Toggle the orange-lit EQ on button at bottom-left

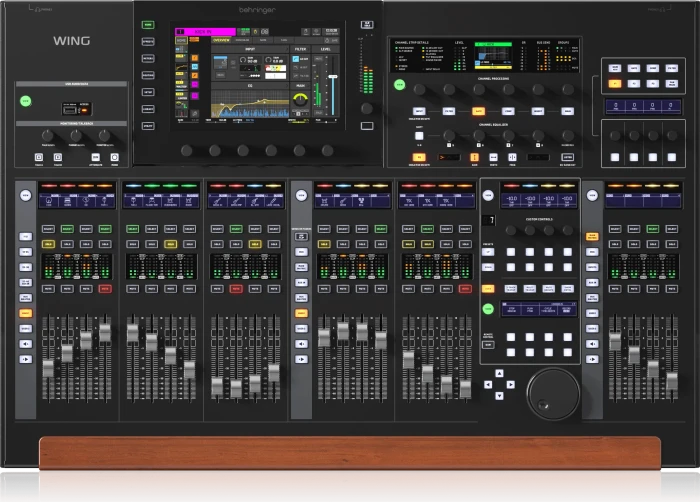point(419,157)
